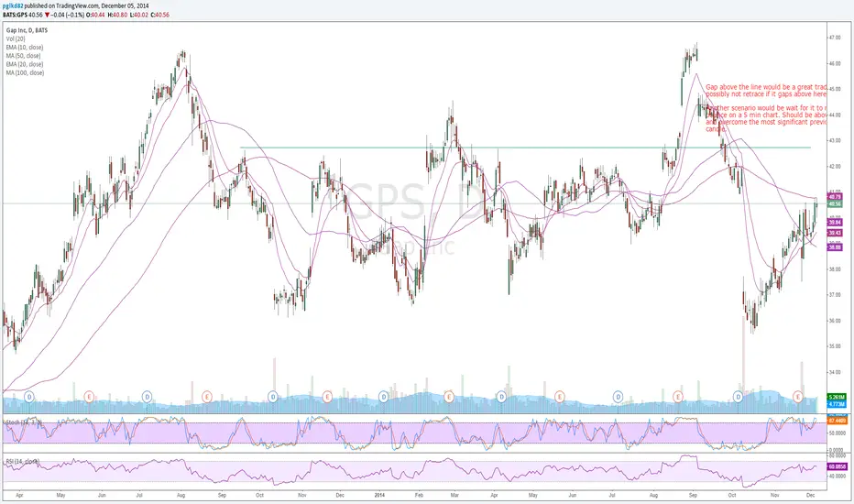Click the Mar label on time axis

tap(454, 495)
